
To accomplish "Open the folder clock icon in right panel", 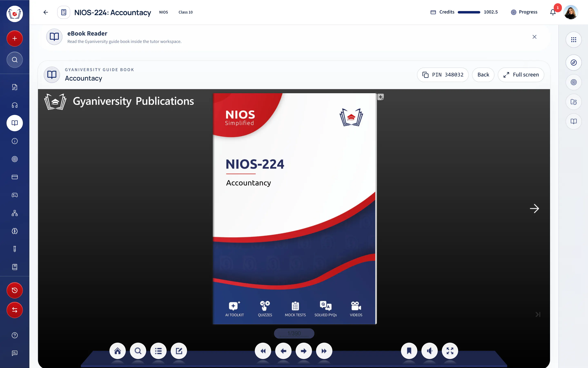I will pos(574,102).
